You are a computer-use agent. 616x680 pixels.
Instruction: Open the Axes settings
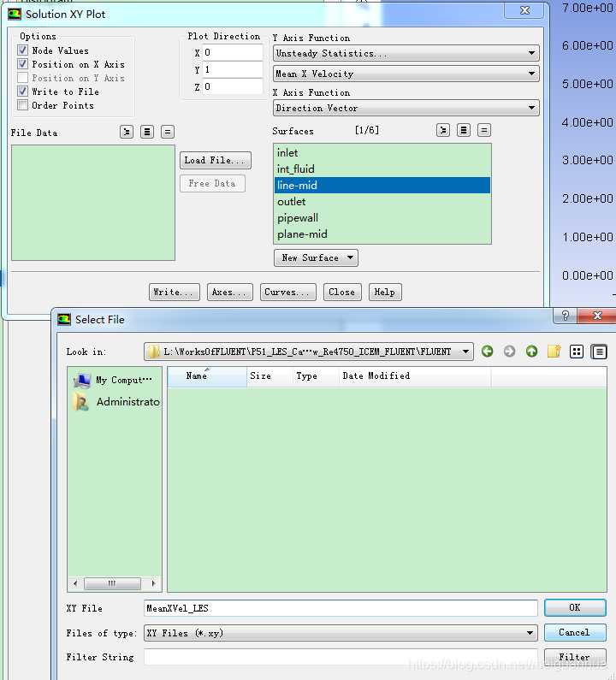click(x=230, y=292)
